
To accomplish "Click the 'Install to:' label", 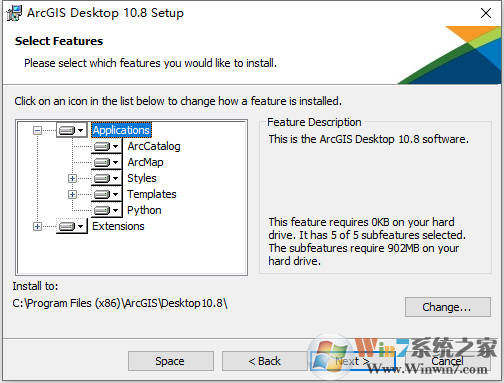I will point(35,286).
